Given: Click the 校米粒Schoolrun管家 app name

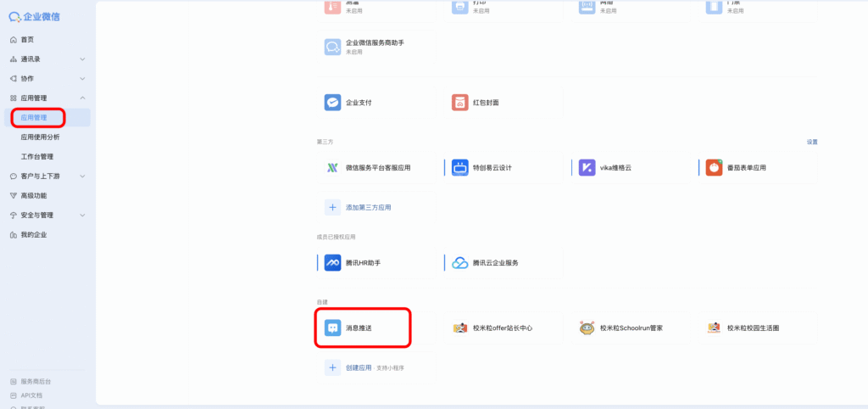Looking at the screenshot, I should tap(632, 328).
